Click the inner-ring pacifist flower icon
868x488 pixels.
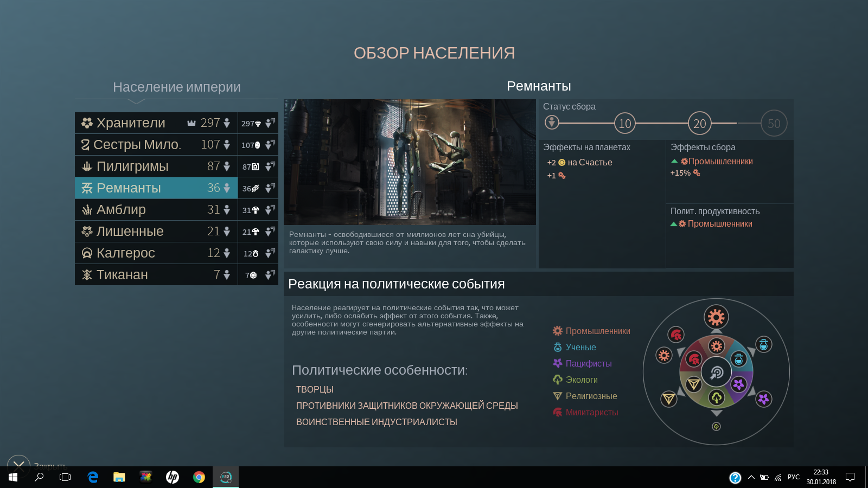(x=738, y=384)
